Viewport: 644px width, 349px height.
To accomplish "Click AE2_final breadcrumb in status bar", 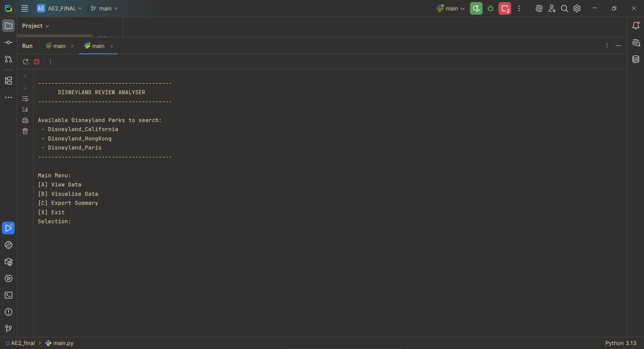I will (x=20, y=343).
